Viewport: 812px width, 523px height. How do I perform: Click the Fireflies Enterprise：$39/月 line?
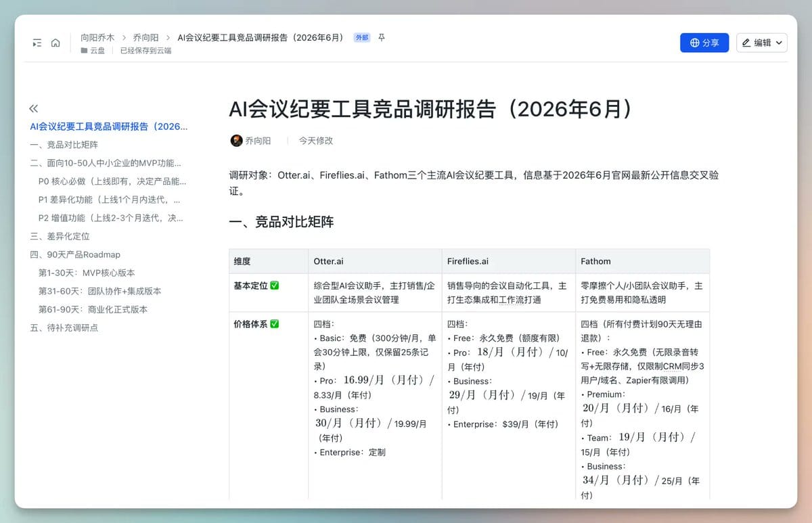tap(503, 424)
